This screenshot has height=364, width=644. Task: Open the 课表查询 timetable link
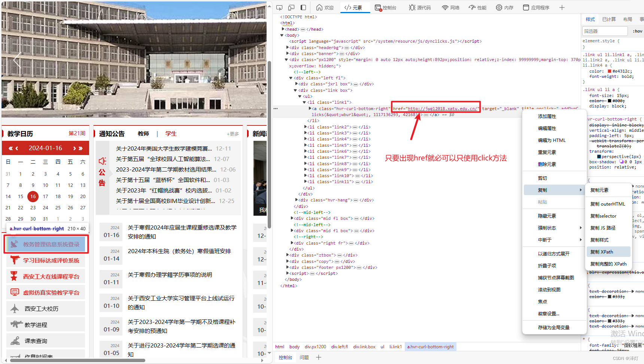click(46, 341)
